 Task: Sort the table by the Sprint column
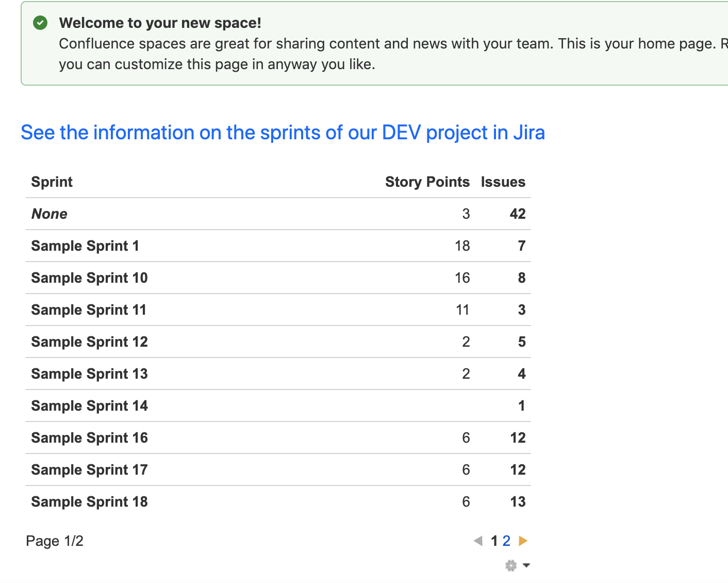click(52, 182)
